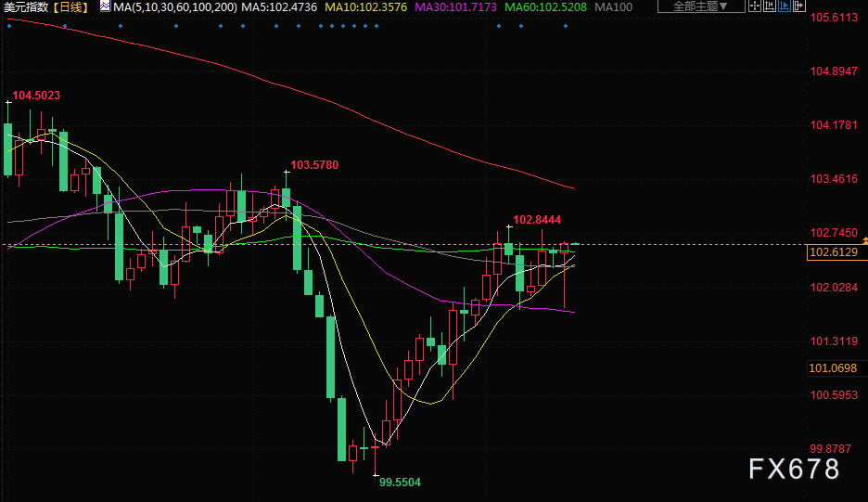Click the gray MA100 legend label

tap(613, 7)
